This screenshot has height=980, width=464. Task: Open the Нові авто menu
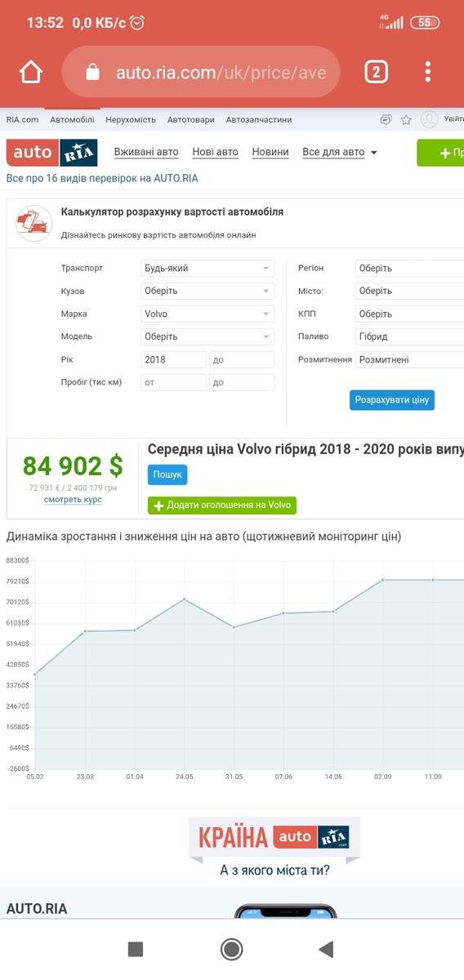[x=216, y=152]
